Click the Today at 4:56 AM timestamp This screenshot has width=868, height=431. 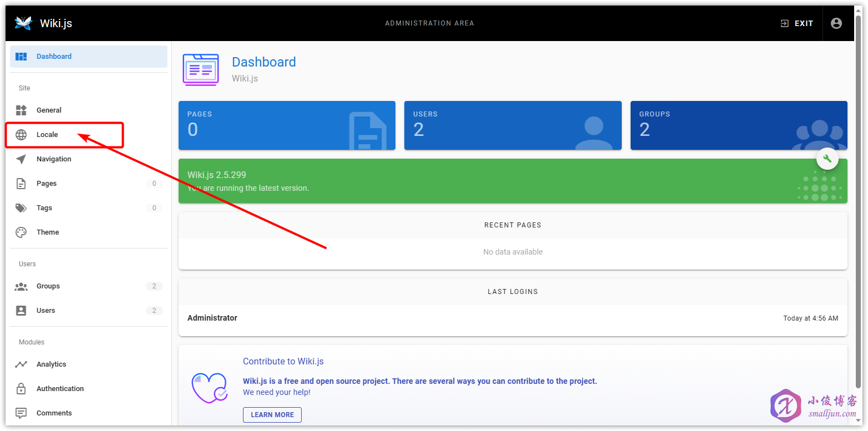tap(811, 318)
